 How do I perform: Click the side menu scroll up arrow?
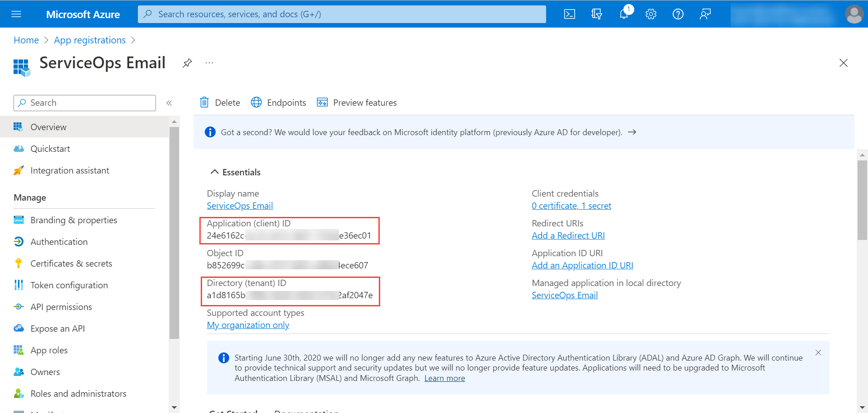(x=174, y=122)
